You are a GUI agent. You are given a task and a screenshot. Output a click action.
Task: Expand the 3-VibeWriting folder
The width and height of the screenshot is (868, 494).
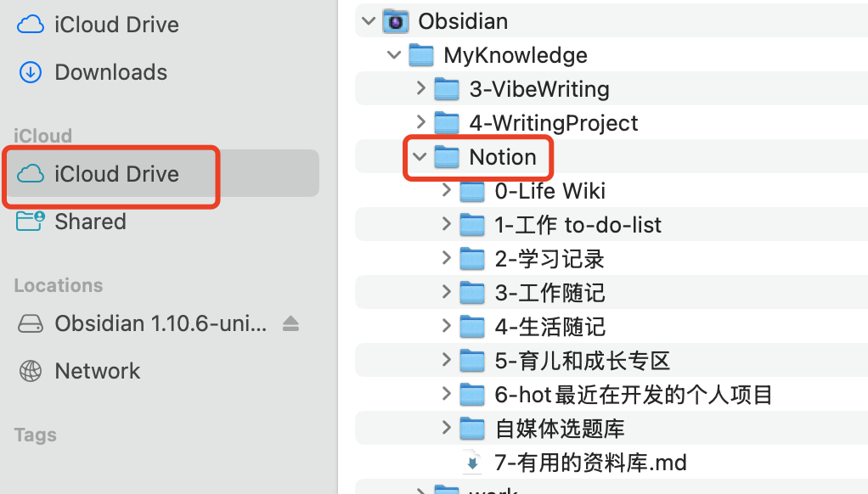(x=420, y=88)
